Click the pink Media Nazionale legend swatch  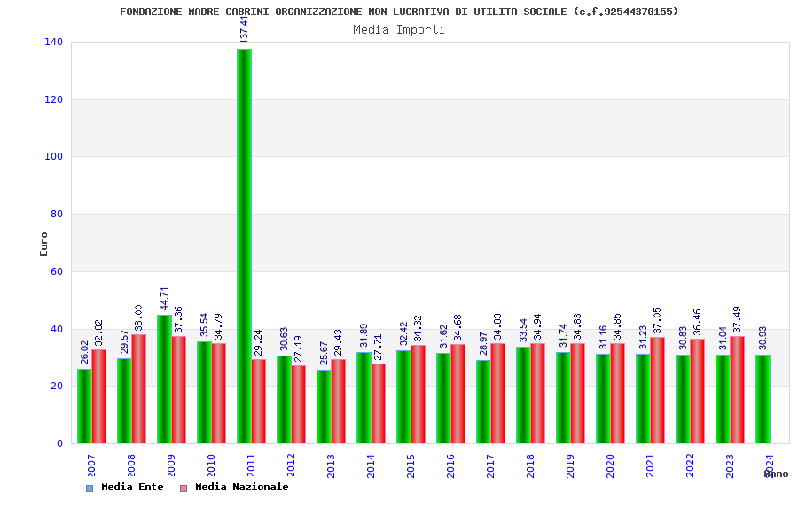pyautogui.click(x=184, y=489)
